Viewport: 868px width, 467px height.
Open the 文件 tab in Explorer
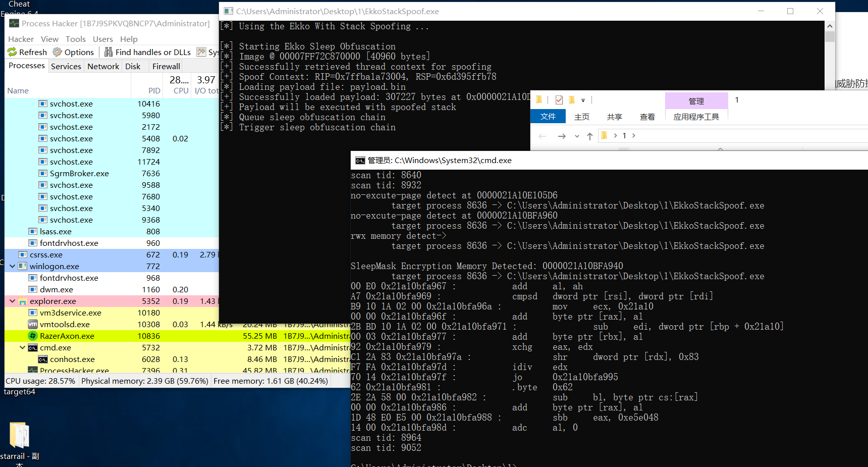coord(548,117)
